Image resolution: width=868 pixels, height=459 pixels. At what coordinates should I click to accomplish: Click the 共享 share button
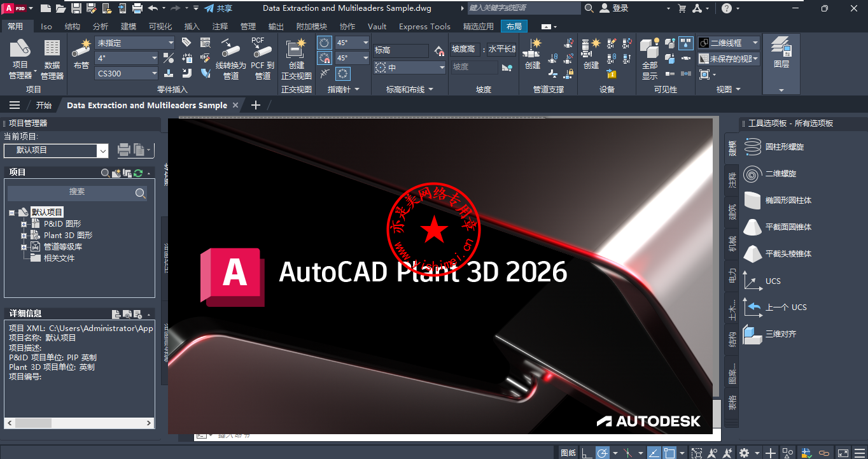point(218,8)
